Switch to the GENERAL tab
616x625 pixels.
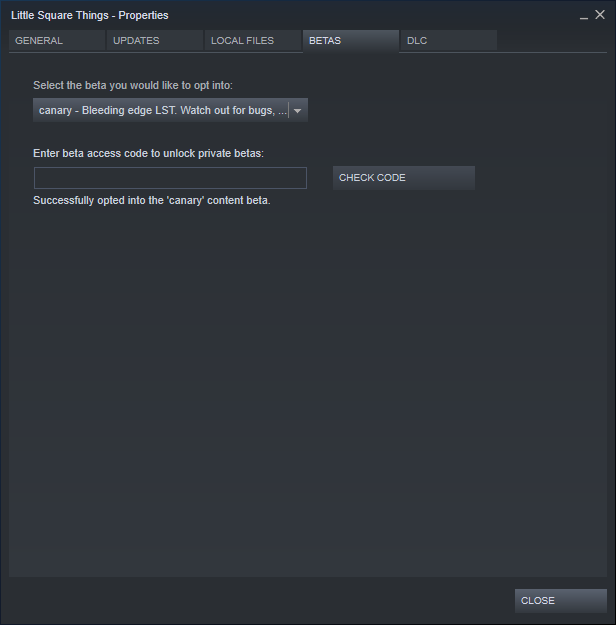(57, 41)
